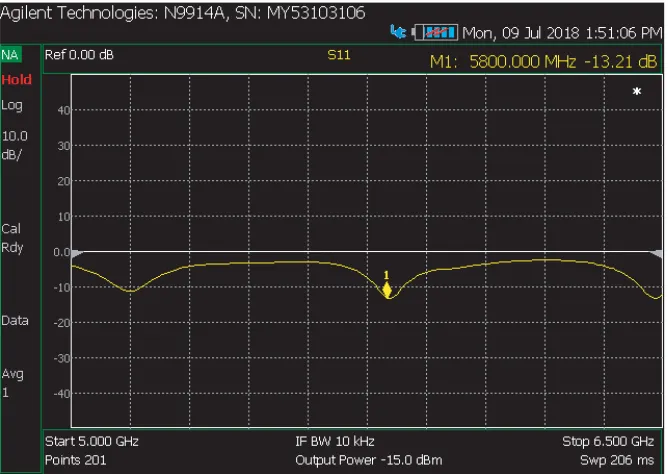Click the blue connection status icon
The height and width of the screenshot is (474, 668).
(398, 32)
